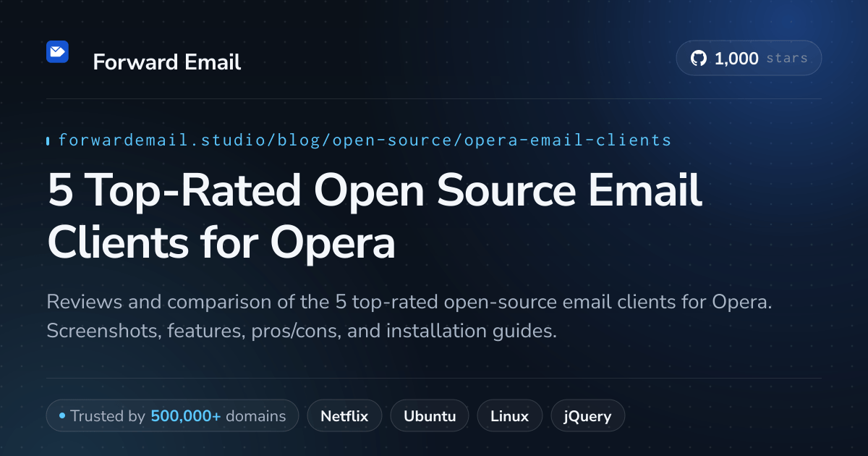Click the headline about Open Source Email Clients
This screenshot has height=456, width=868.
375,217
